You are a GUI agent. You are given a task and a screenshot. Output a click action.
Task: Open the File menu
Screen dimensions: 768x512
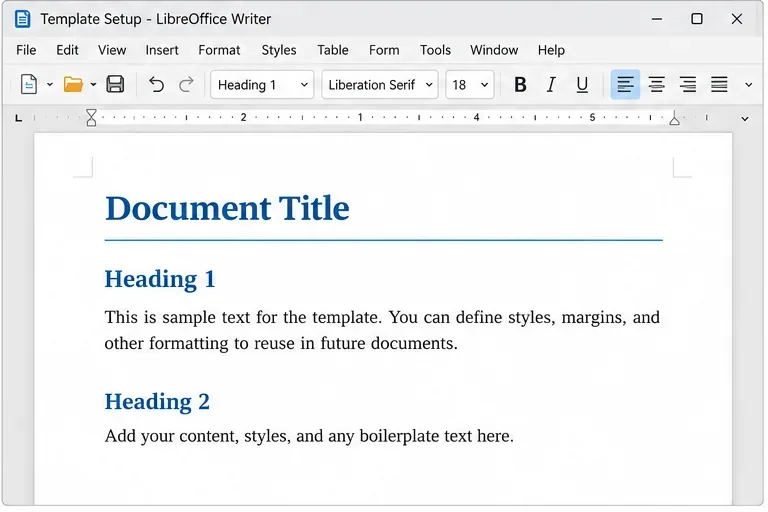click(26, 50)
